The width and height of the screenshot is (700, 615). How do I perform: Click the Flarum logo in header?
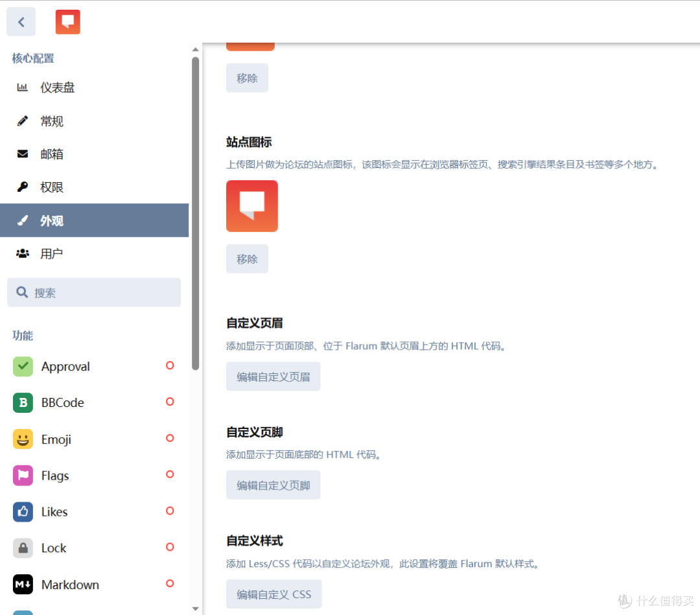[x=68, y=22]
